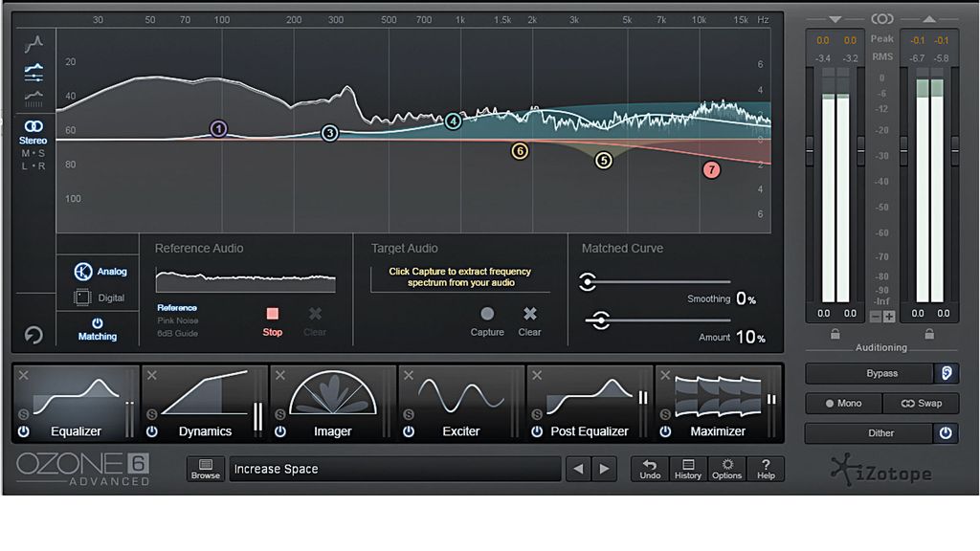Open the History panel
This screenshot has height=551, width=980.
[687, 469]
